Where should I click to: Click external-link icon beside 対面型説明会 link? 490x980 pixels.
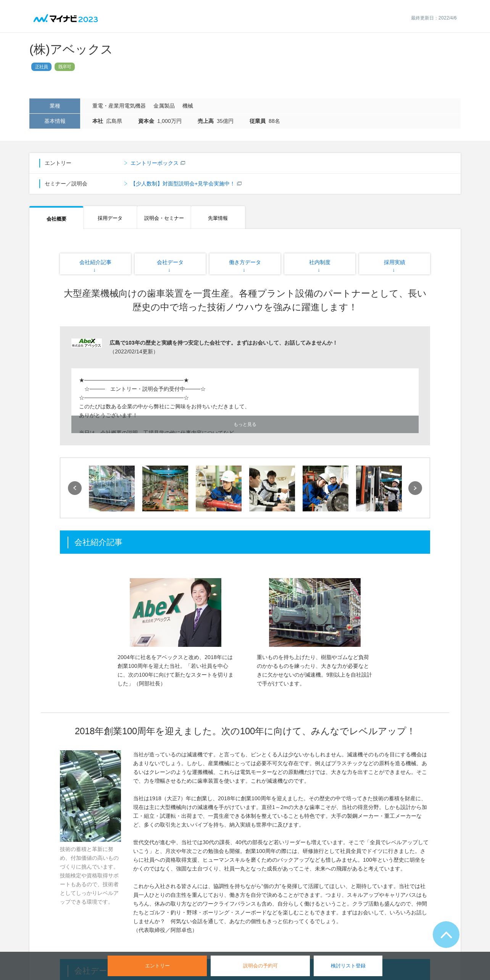239,184
